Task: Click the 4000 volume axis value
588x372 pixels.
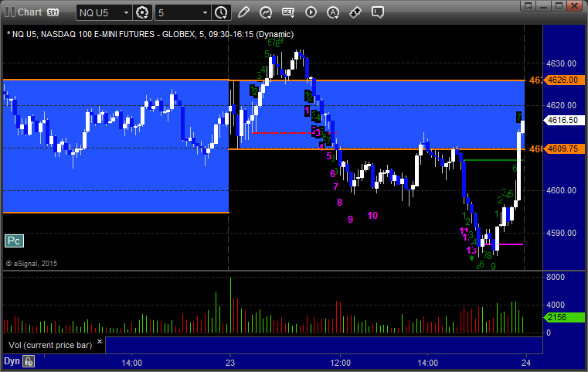Action: point(556,305)
